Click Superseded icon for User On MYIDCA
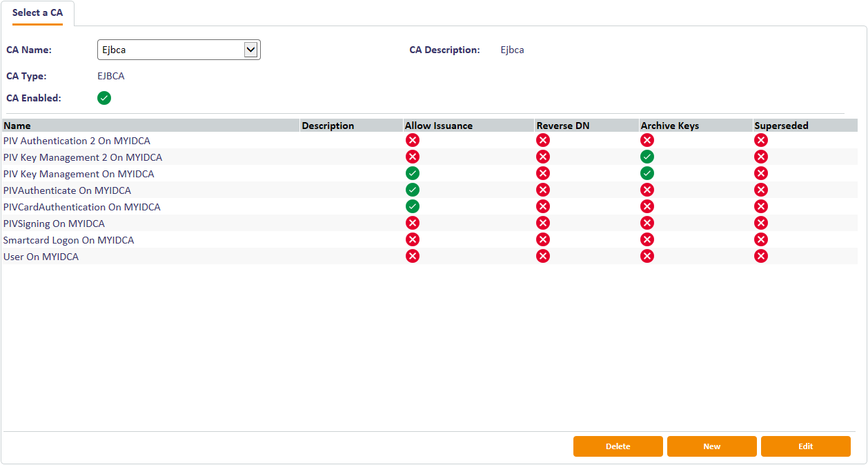This screenshot has height=465, width=868. 761,257
